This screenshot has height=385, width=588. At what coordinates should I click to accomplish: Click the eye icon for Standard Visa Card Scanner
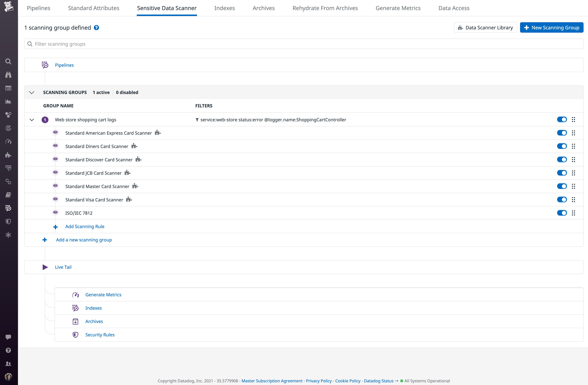pos(55,199)
